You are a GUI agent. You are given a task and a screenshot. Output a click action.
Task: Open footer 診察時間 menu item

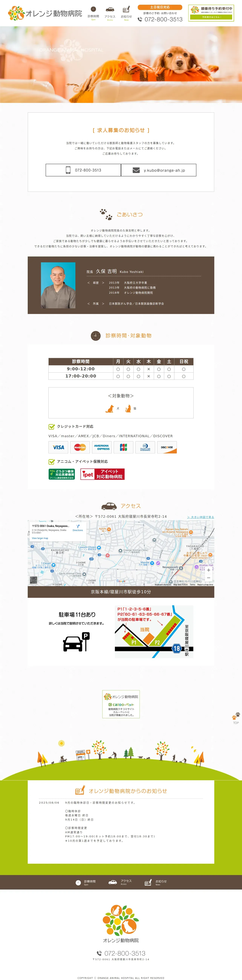[86, 883]
